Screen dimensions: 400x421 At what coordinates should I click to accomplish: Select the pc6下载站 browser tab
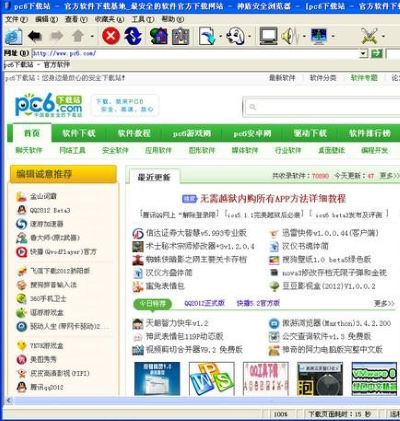pos(37,64)
